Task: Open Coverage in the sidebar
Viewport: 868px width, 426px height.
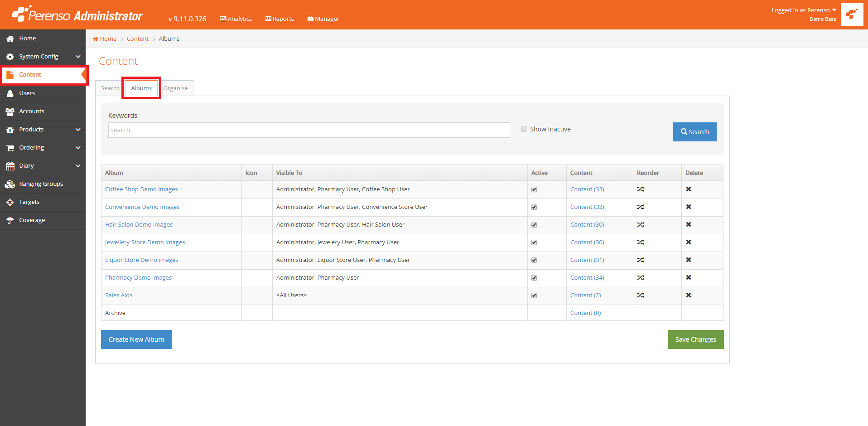Action: (x=43, y=220)
